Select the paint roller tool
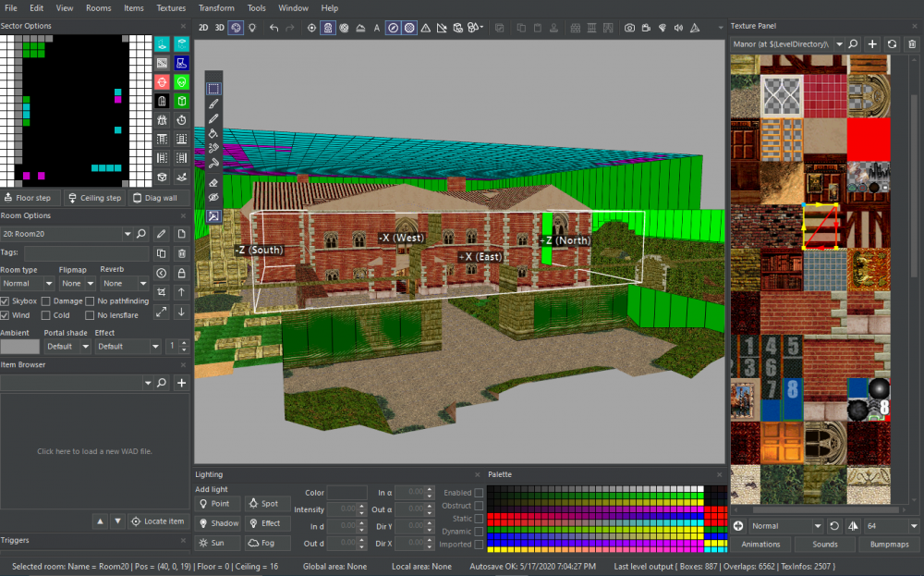 [x=213, y=164]
